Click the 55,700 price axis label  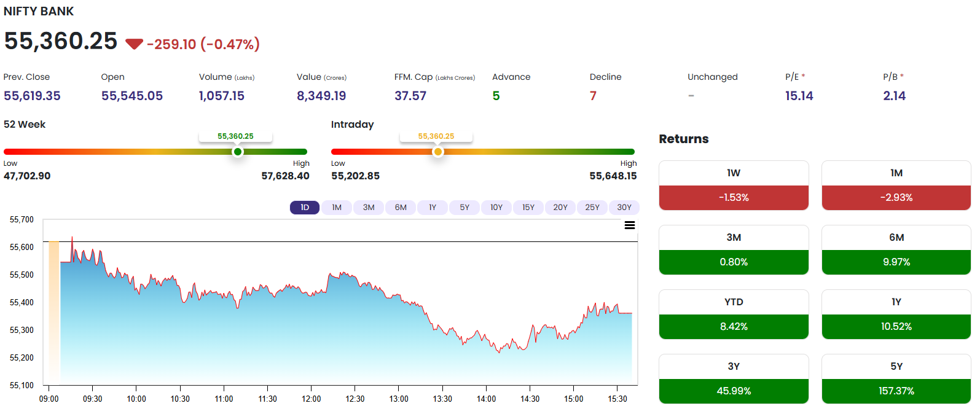(22, 219)
